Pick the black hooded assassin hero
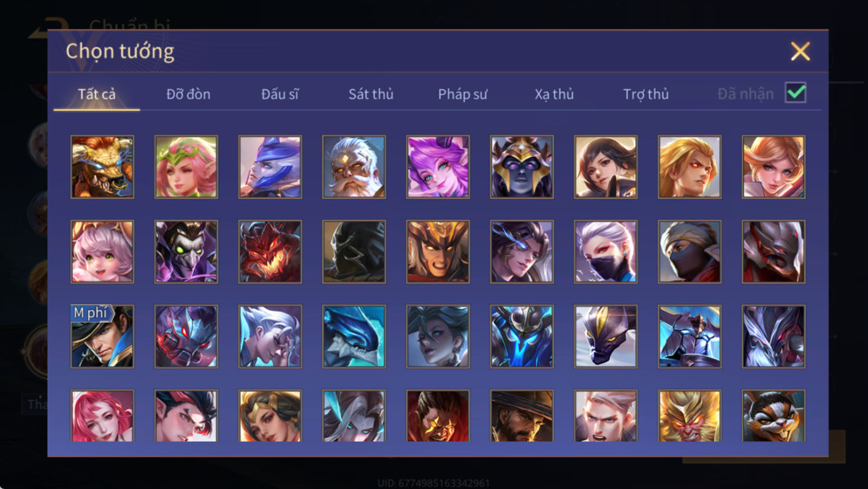The width and height of the screenshot is (868, 489). click(354, 252)
